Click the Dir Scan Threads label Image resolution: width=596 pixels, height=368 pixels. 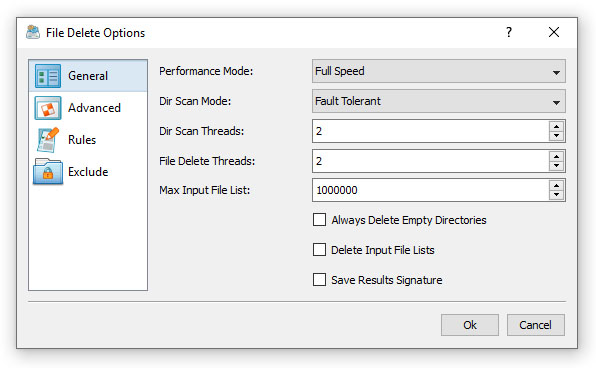point(201,131)
